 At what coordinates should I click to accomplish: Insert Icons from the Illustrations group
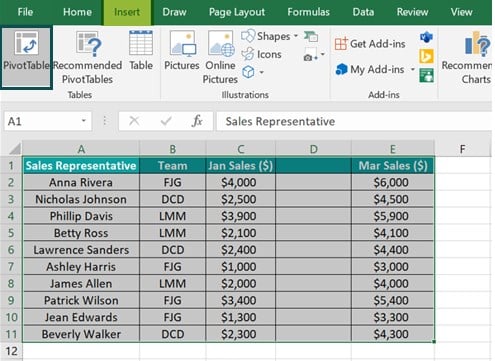tap(261, 54)
